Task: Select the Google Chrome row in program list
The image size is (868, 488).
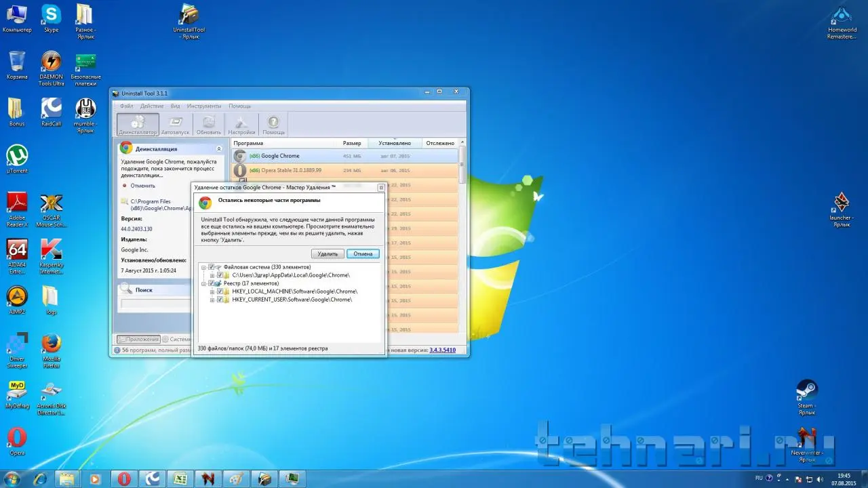Action: coord(345,156)
